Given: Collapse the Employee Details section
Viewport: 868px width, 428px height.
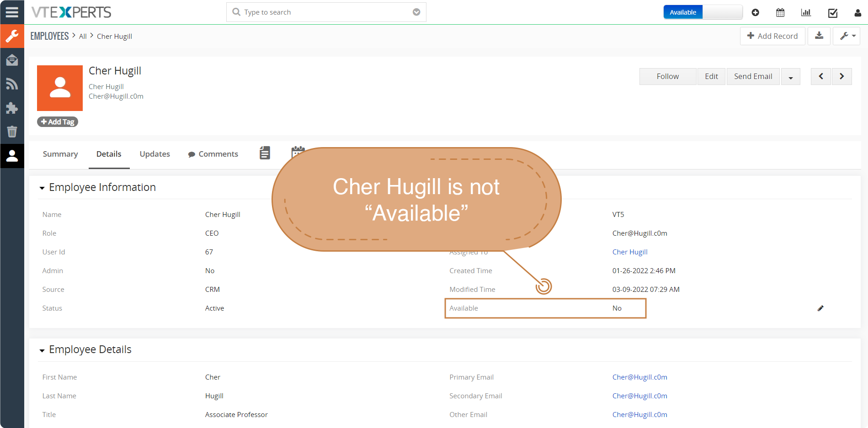Looking at the screenshot, I should tap(42, 350).
